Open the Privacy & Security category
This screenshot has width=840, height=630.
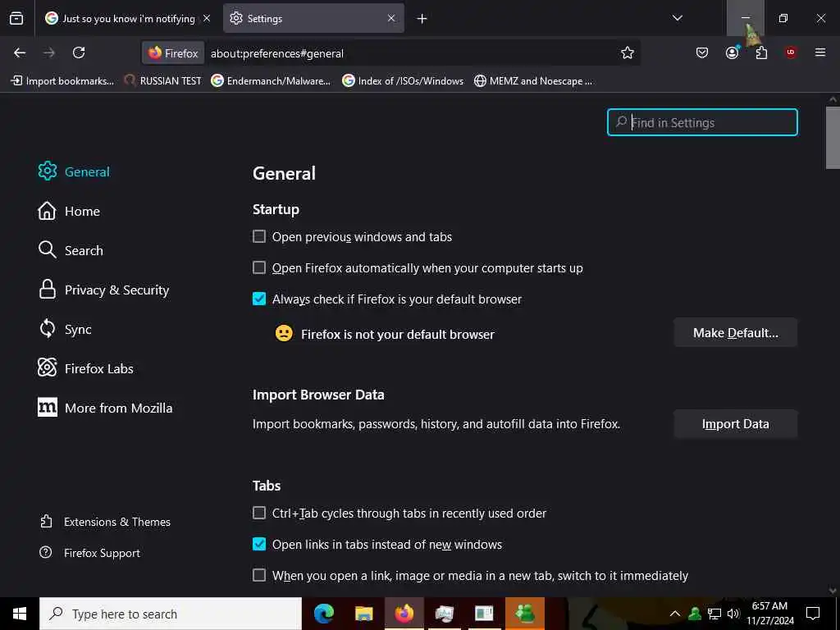pyautogui.click(x=104, y=290)
